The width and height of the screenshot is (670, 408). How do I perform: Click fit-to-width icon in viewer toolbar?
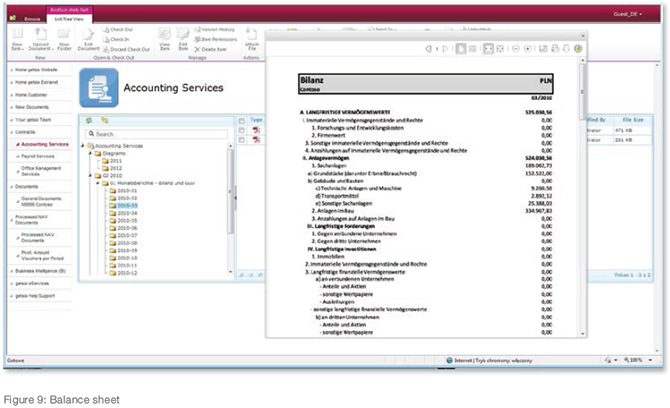[488, 49]
